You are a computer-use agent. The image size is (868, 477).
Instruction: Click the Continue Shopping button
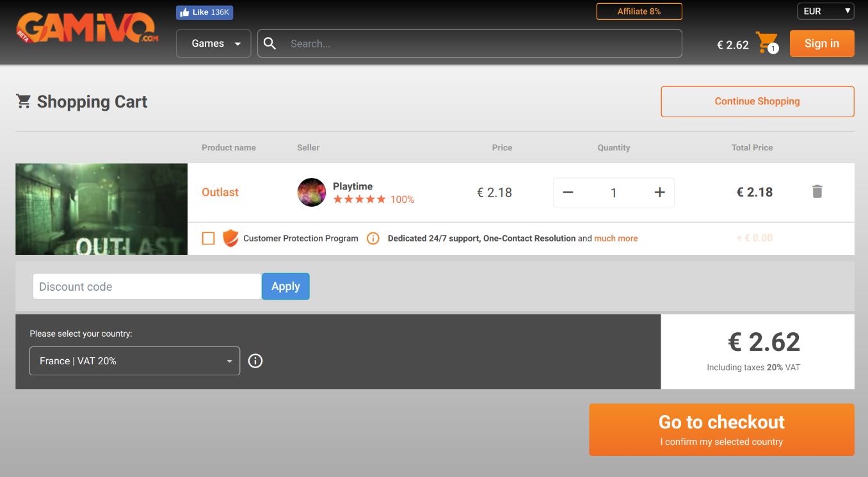tap(757, 101)
